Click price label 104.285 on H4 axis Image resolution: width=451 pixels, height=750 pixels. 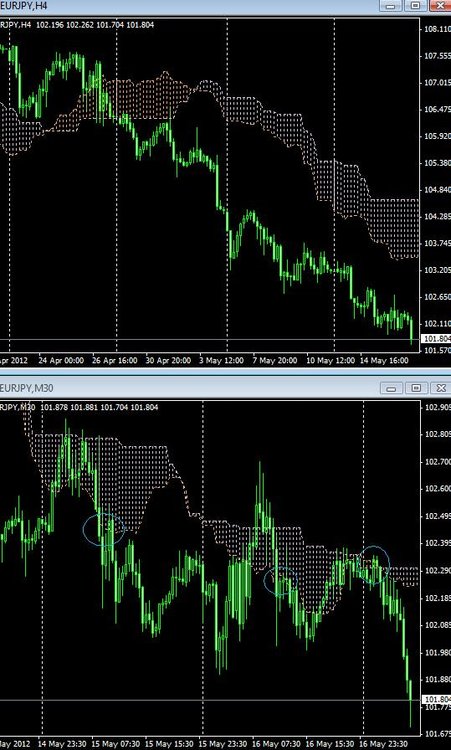coord(437,217)
